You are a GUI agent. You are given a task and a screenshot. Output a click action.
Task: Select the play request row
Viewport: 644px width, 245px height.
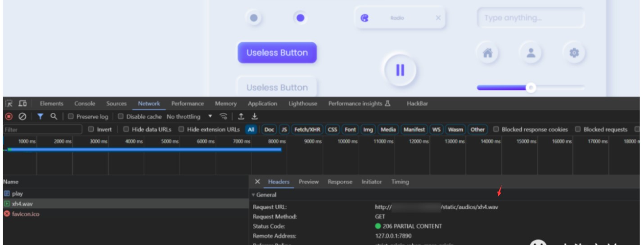click(x=125, y=194)
